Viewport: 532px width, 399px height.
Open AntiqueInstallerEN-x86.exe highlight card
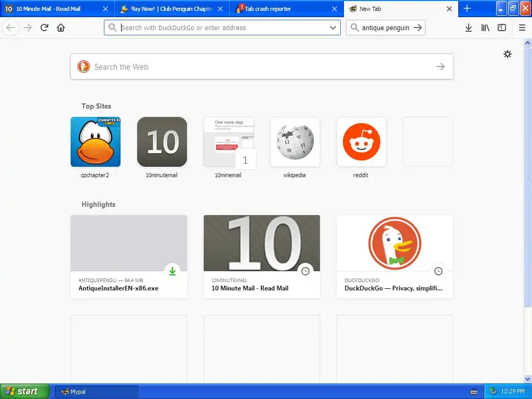(x=129, y=257)
